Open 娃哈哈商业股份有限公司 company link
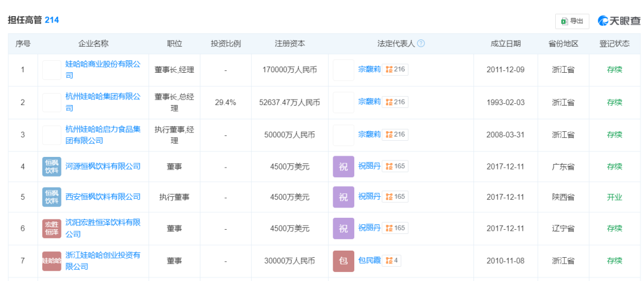Viewport: 644px width, 281px height. [103, 70]
